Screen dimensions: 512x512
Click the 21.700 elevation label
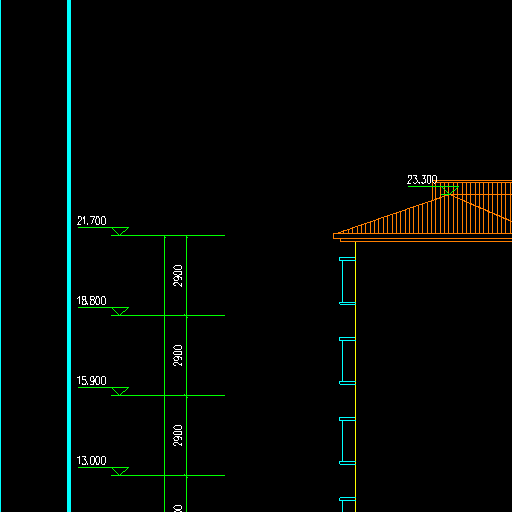tap(92, 221)
